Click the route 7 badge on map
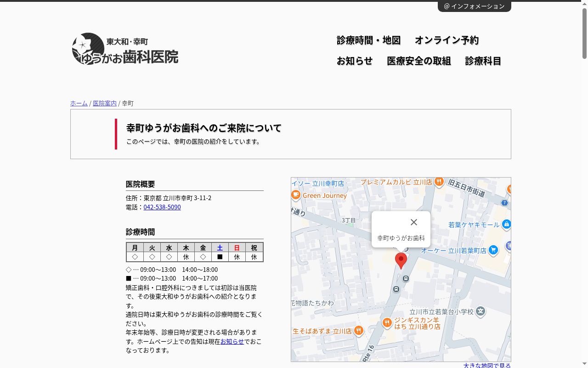The image size is (588, 368). (505, 203)
